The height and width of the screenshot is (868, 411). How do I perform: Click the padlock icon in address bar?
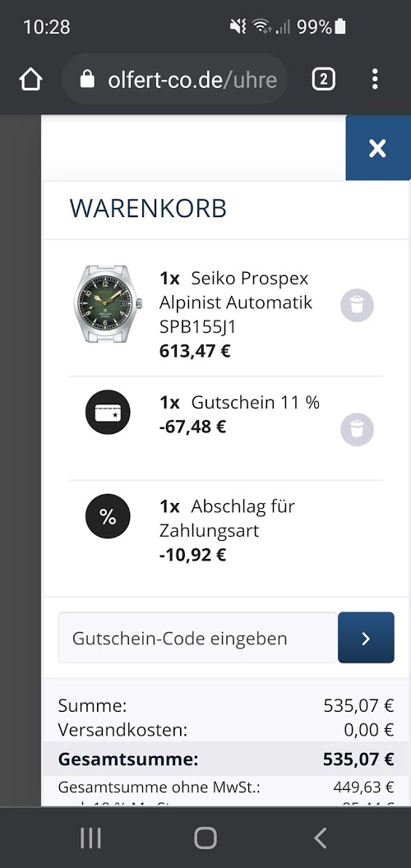(x=87, y=80)
